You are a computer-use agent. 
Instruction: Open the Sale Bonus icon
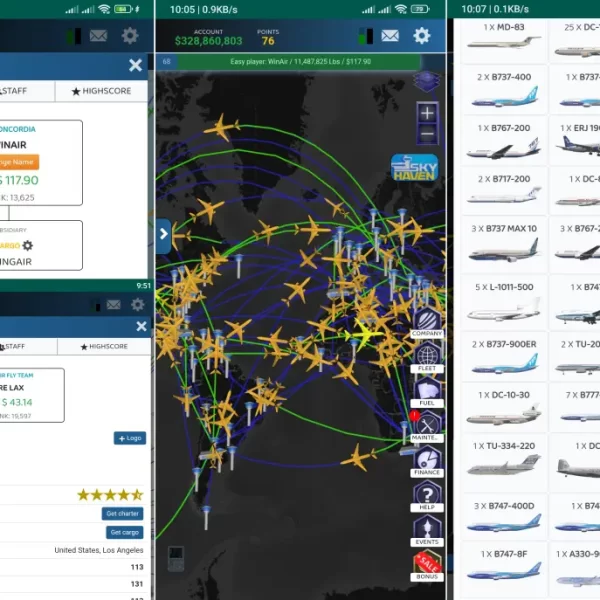coord(427,566)
